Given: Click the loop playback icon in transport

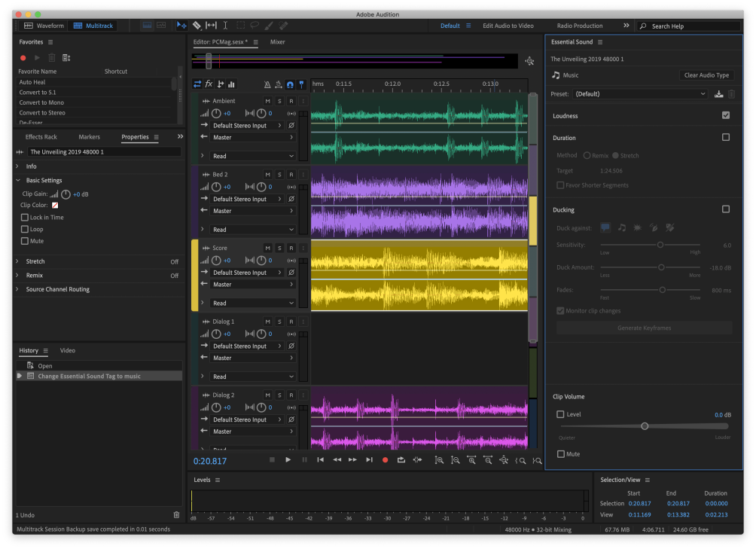Looking at the screenshot, I should [401, 460].
